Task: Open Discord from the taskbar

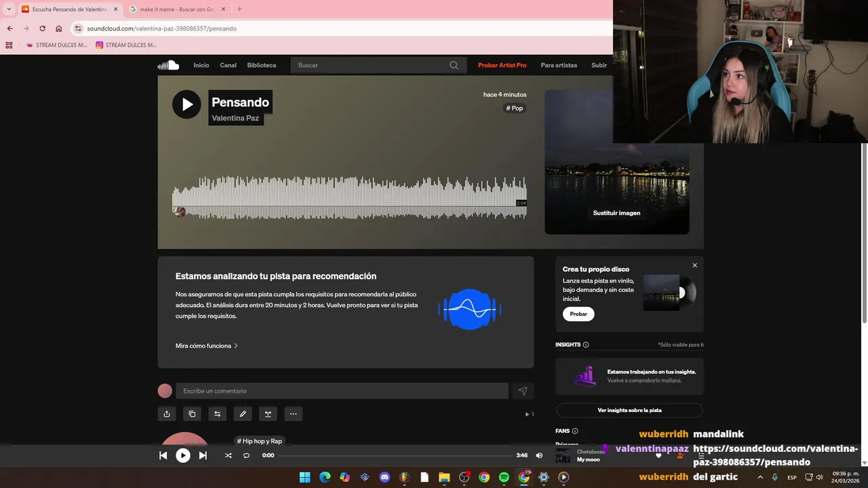Action: [x=384, y=477]
